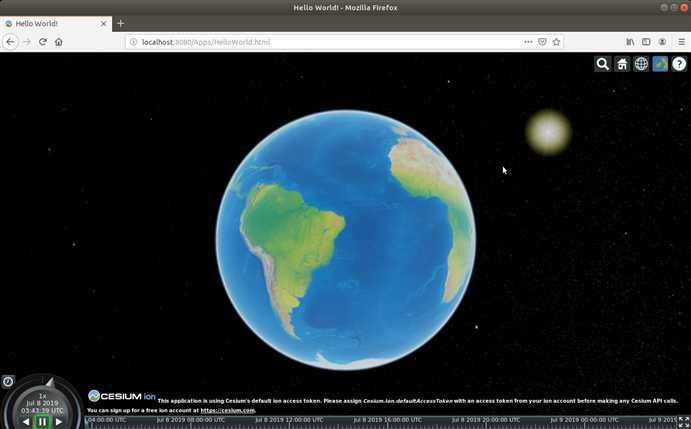Image resolution: width=691 pixels, height=429 pixels.
Task: Save page to Pocket
Action: [542, 42]
